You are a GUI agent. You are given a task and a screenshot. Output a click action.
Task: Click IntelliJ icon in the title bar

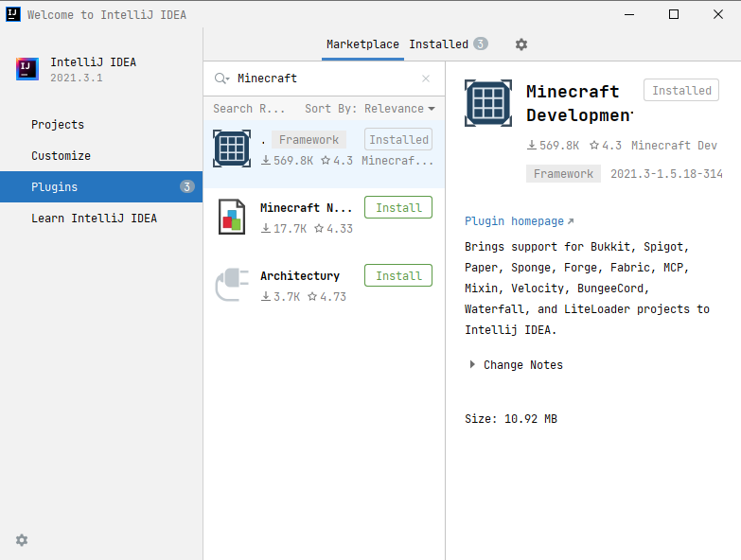tap(12, 14)
